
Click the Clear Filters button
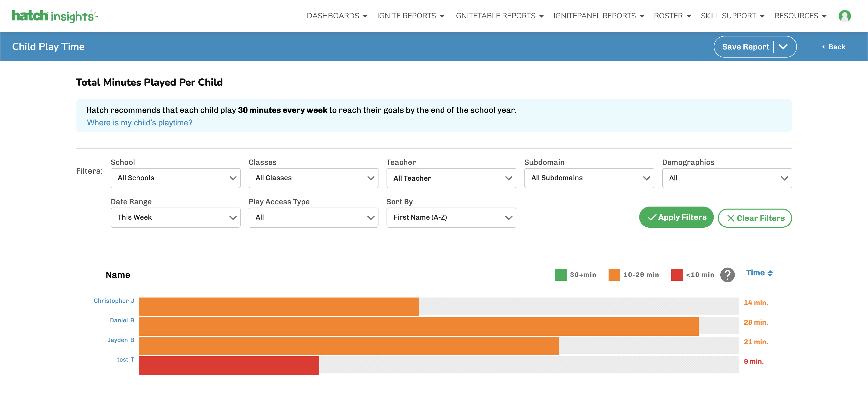coord(755,218)
